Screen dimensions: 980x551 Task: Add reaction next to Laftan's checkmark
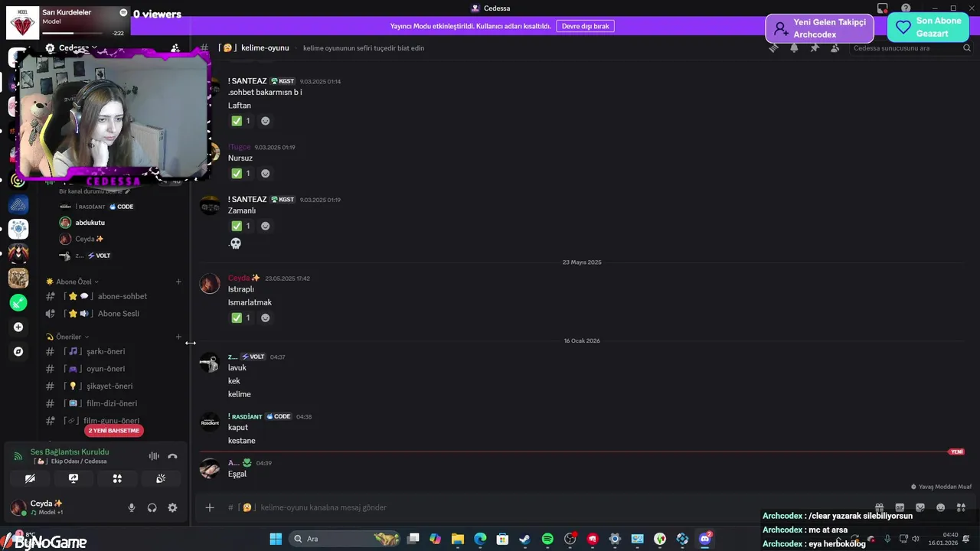point(265,121)
